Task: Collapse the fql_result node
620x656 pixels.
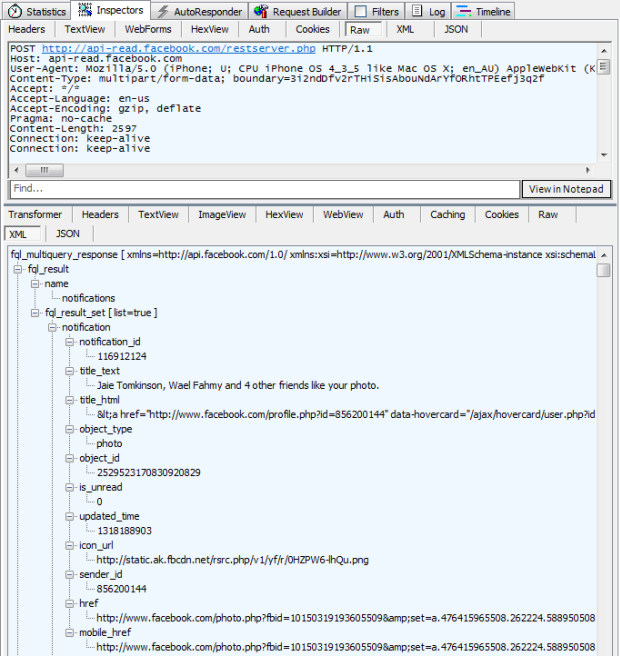Action: coord(18,269)
